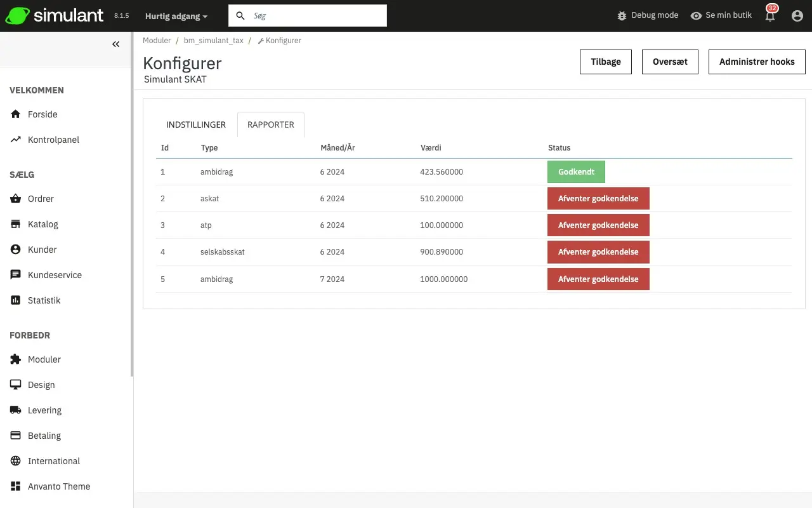Click the Simulant logo icon
812x508 pixels.
coord(17,16)
